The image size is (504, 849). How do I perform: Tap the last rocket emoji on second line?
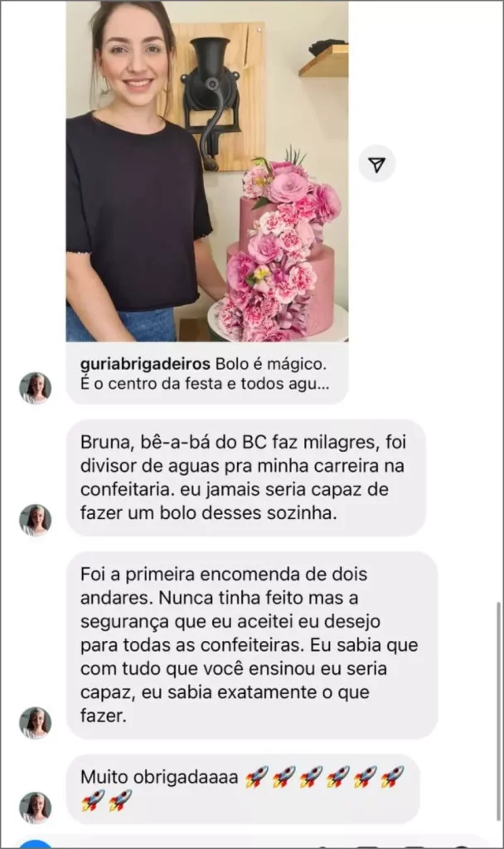[x=120, y=800]
